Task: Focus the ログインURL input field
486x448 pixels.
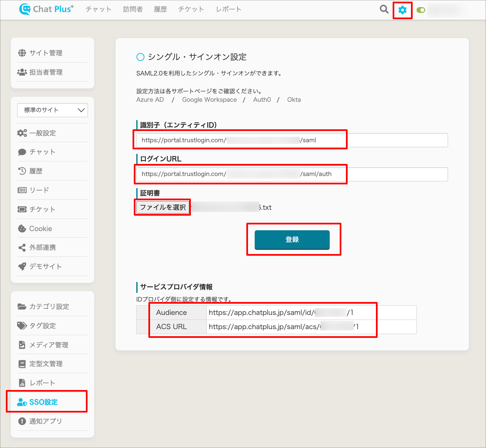Action: [x=292, y=174]
